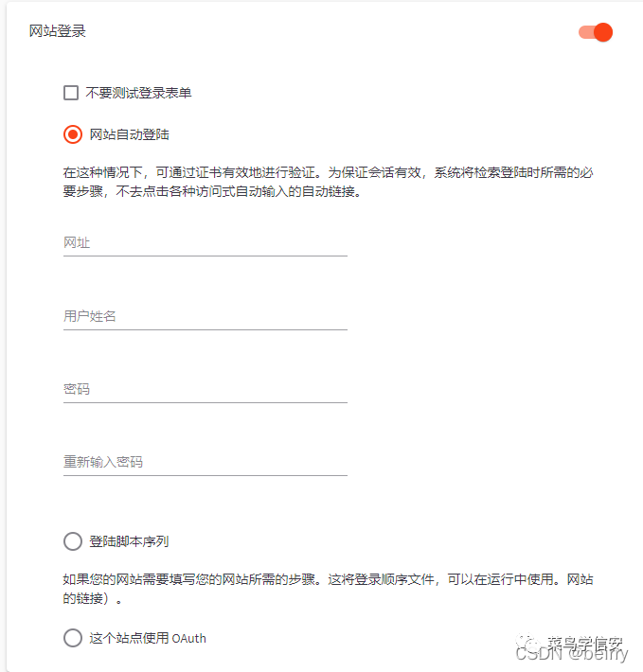Click the pale-orange track of the 网站登录 switch
Image resolution: width=643 pixels, height=672 pixels.
click(585, 32)
